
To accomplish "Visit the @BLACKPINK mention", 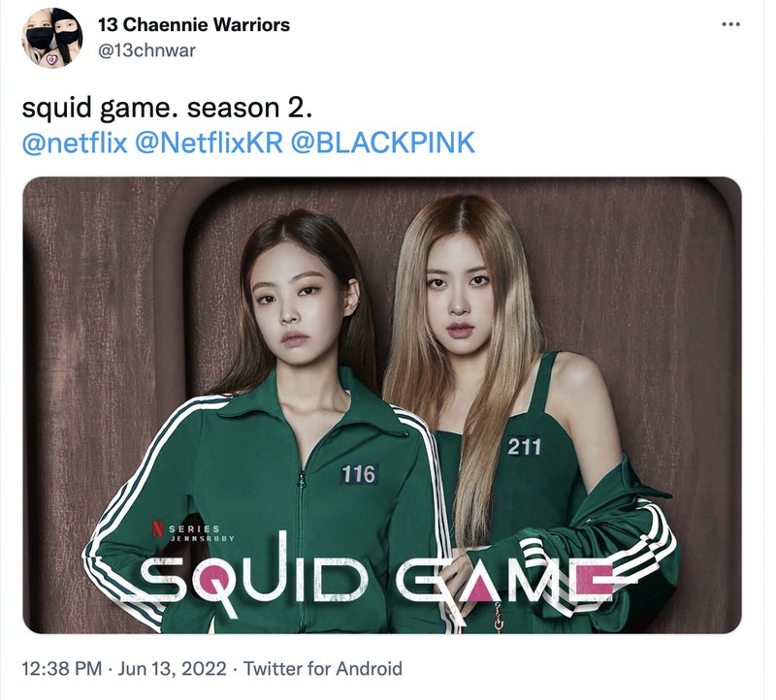I will [x=382, y=143].
